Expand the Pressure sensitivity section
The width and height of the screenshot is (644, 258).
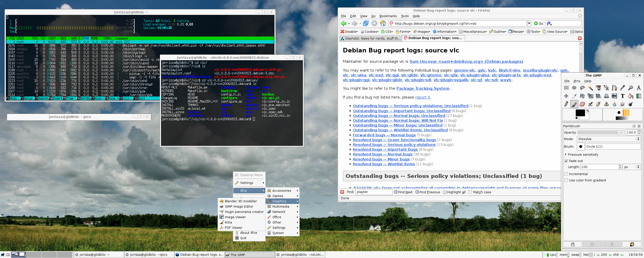click(566, 154)
